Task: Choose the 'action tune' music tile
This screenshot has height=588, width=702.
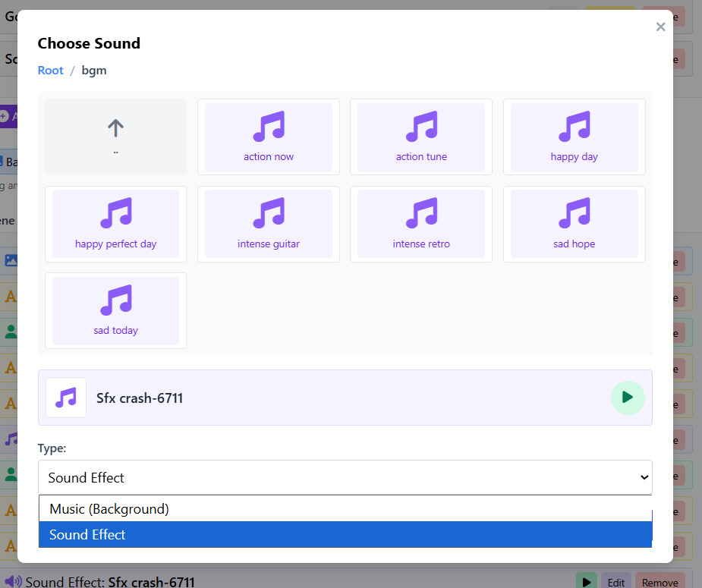Action: (421, 137)
